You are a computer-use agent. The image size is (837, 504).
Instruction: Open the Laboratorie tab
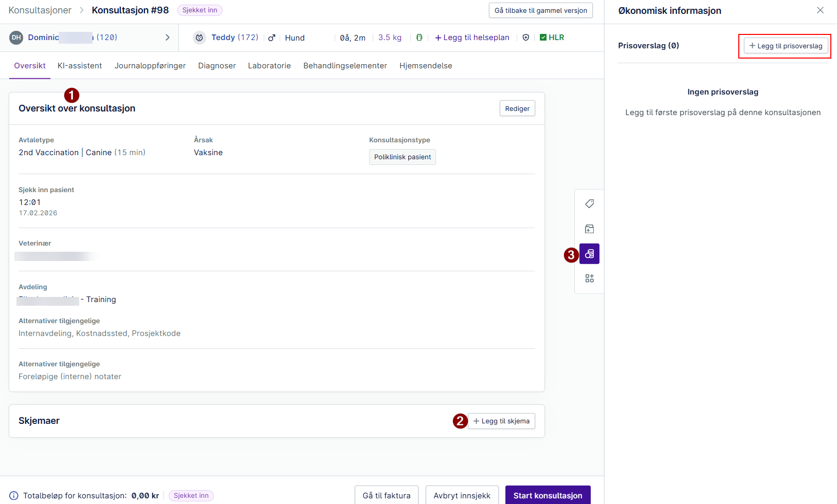269,66
